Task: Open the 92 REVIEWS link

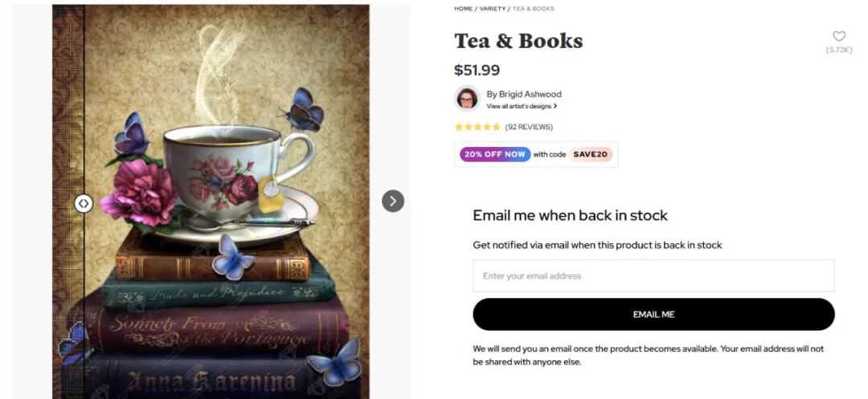Action: pyautogui.click(x=529, y=127)
